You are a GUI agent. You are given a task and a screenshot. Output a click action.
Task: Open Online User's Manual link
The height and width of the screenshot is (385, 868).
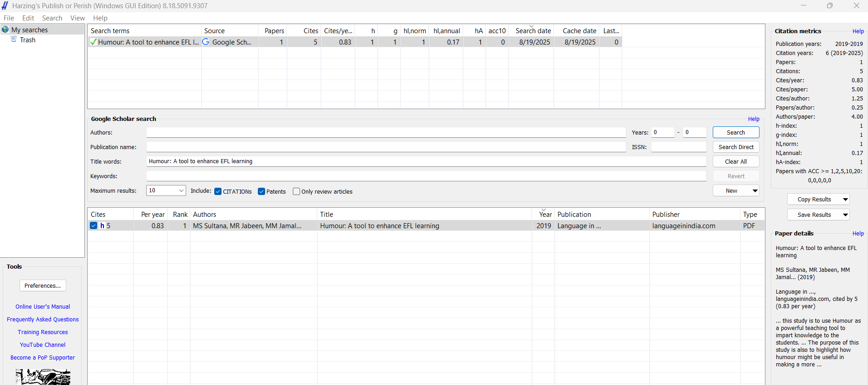[43, 307]
